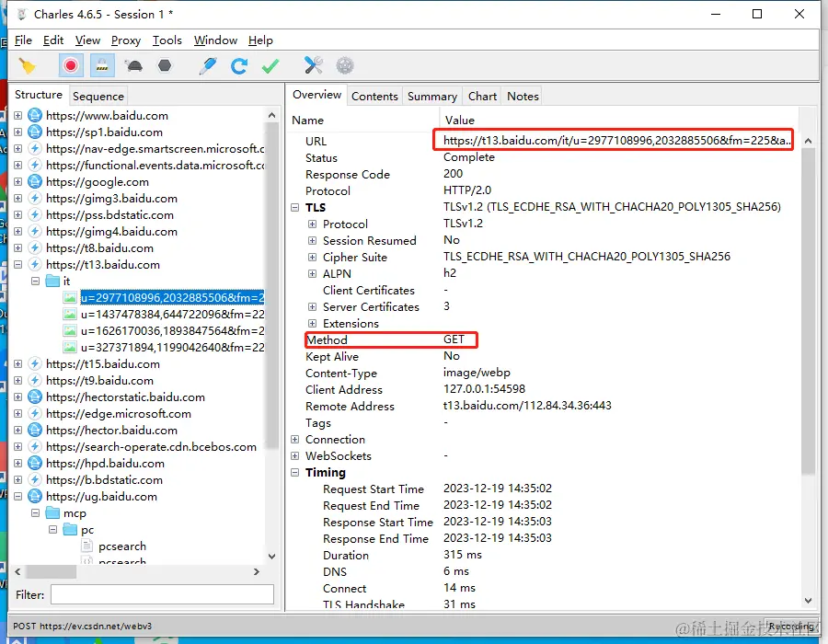Click image icon of u=1437478384 request
The width and height of the screenshot is (828, 644).
click(x=70, y=314)
